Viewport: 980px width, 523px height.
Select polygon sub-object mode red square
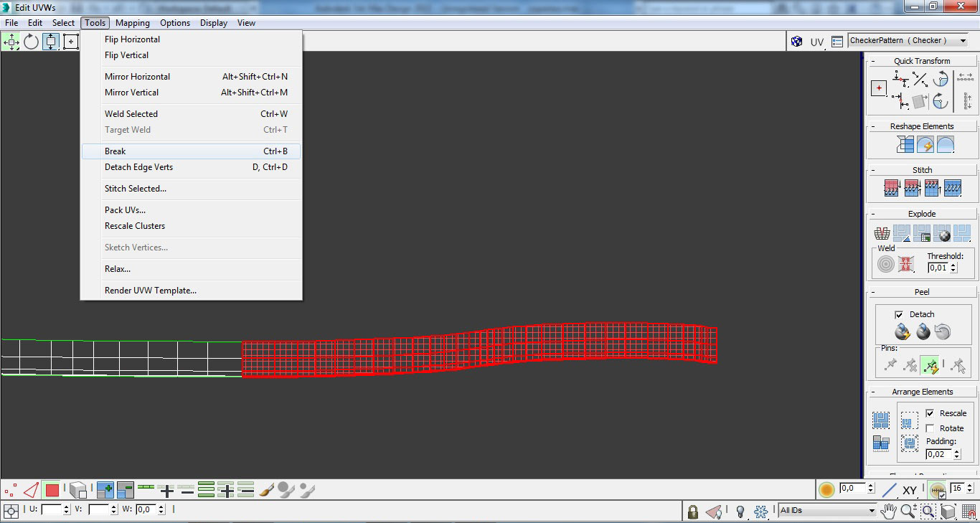click(52, 491)
